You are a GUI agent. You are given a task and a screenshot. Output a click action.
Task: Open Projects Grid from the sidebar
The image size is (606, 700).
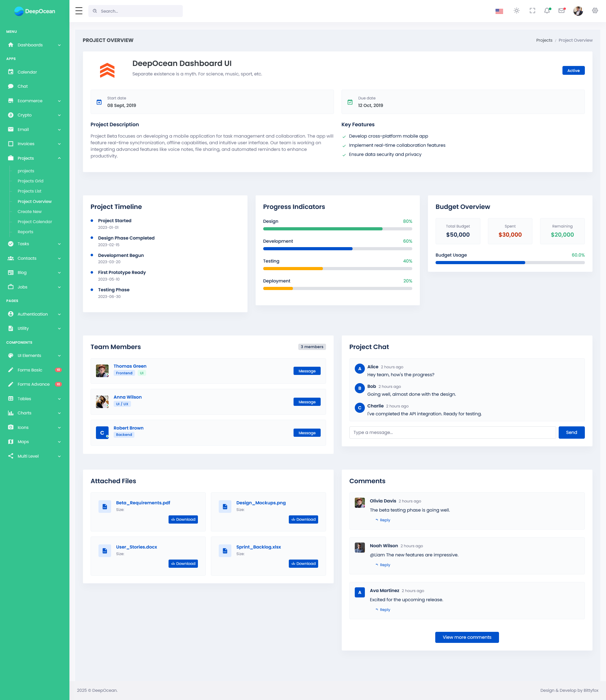30,181
